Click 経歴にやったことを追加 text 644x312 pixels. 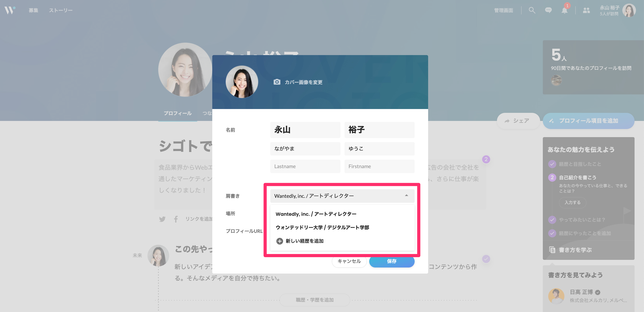coord(585,234)
